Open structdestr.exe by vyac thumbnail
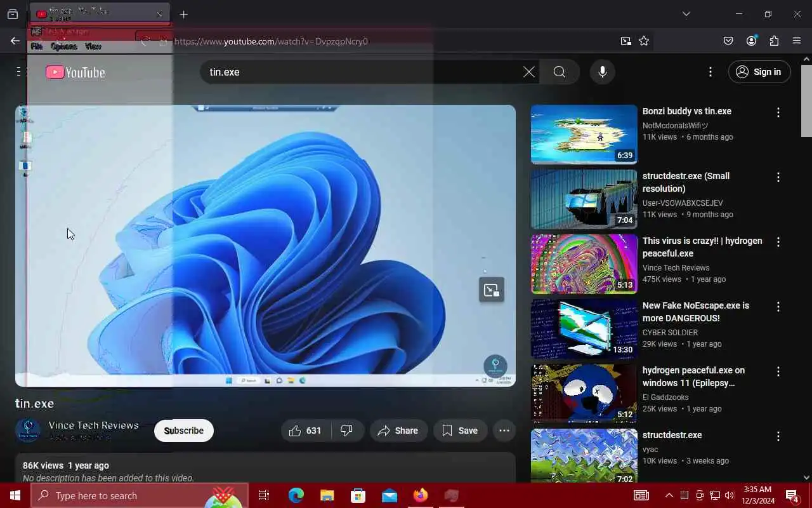 (x=584, y=455)
